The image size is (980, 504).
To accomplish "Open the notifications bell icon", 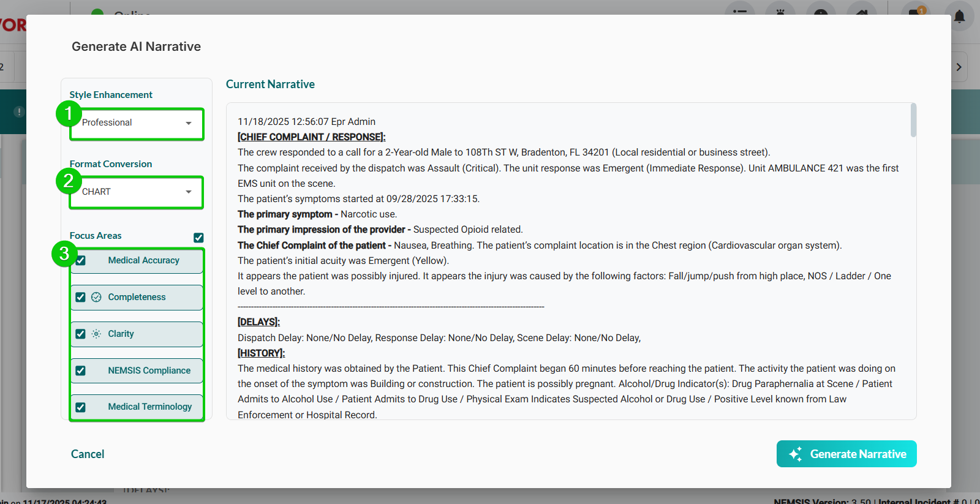I will 959,15.
